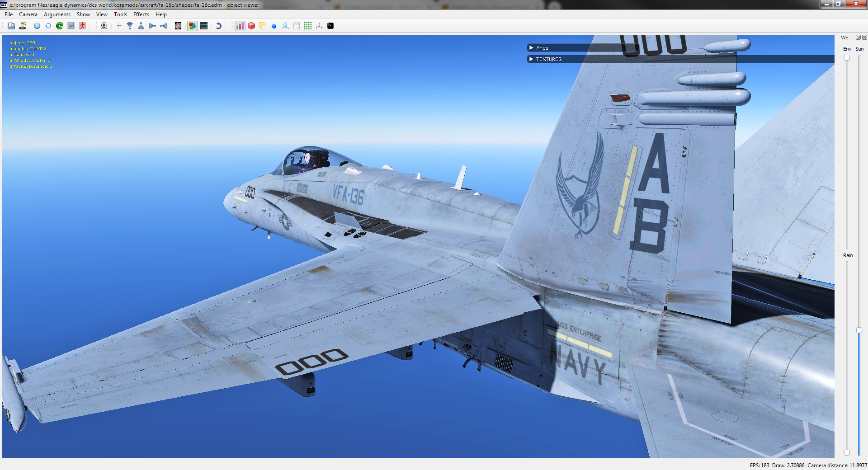Click the small blue cube icon
Image resolution: width=868 pixels, height=470 pixels.
[274, 26]
